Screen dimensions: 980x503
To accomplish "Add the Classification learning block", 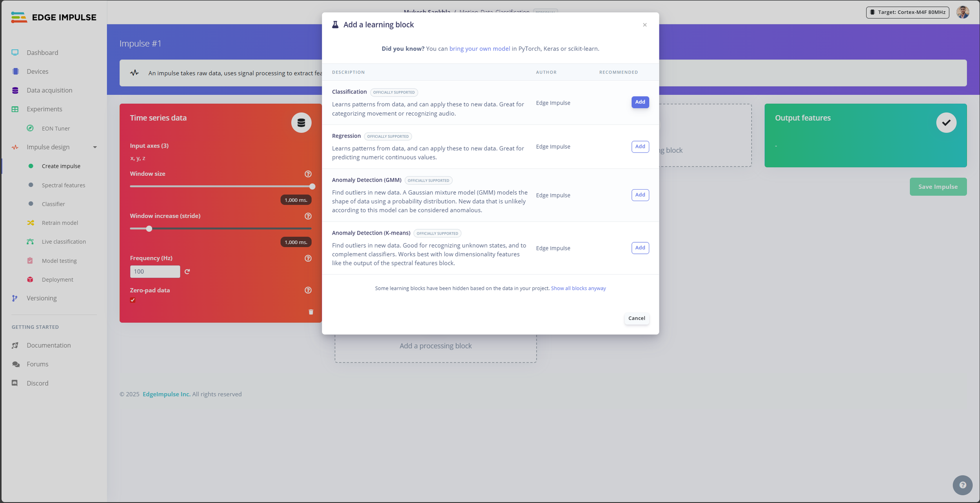I will click(640, 102).
